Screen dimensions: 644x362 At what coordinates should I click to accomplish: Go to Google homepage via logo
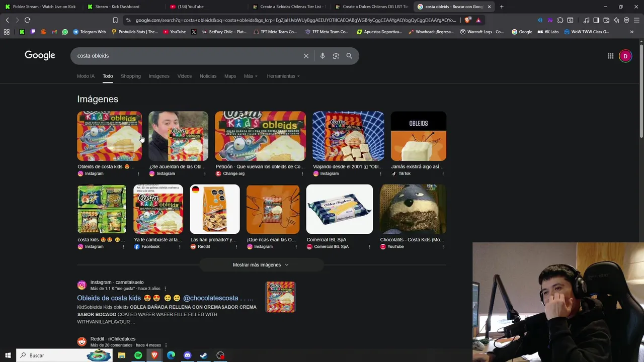(x=40, y=55)
